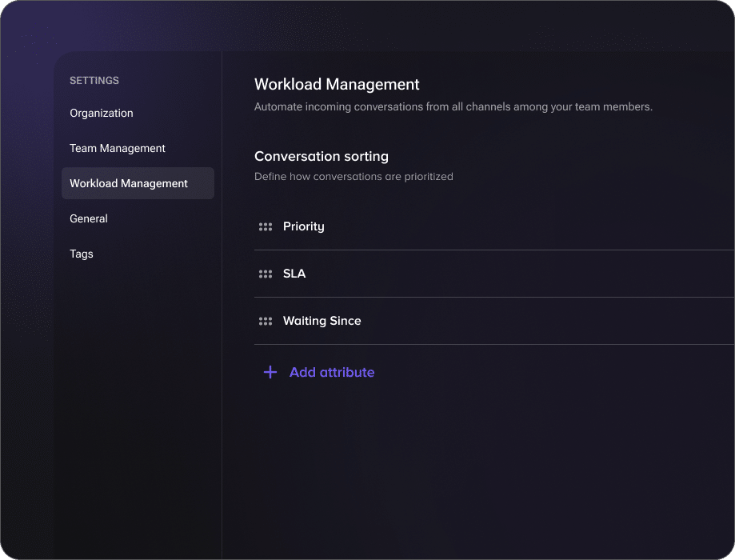This screenshot has height=560, width=735.
Task: Click the drag handle next to SLA
Action: pyautogui.click(x=266, y=274)
